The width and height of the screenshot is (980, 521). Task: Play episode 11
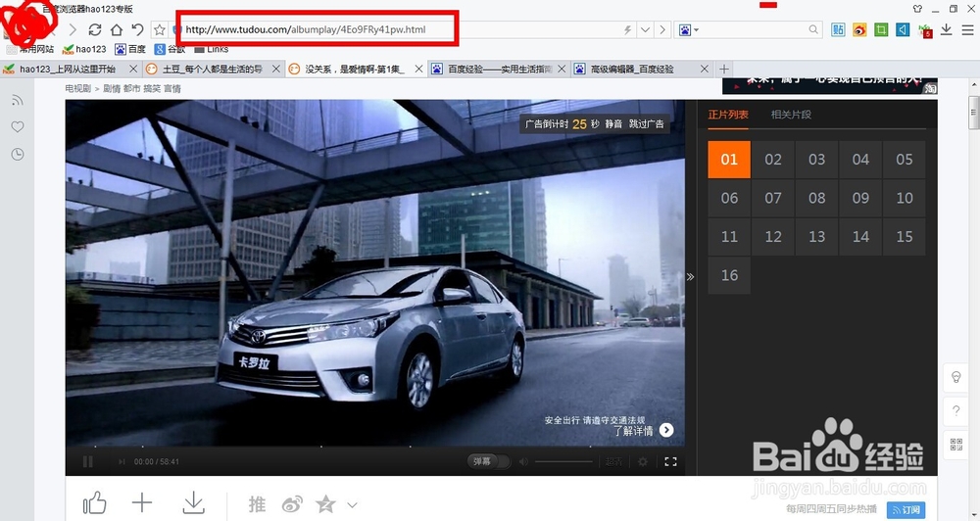click(729, 237)
